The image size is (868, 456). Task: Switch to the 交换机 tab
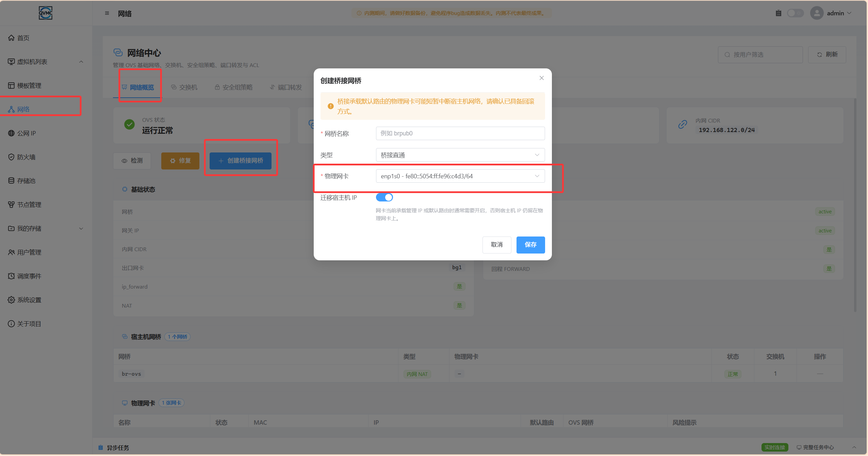[x=184, y=87]
